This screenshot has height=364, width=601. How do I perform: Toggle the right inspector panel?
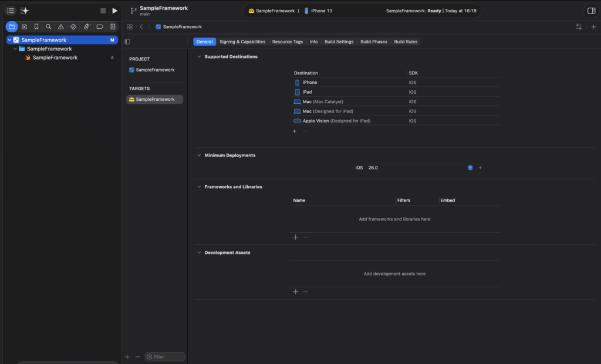coord(590,11)
